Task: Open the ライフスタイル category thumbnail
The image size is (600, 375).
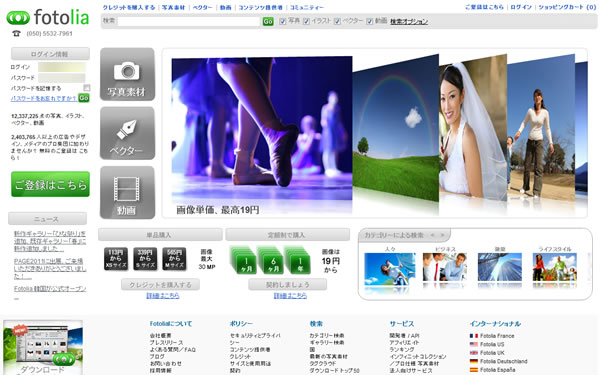Action: (555, 267)
